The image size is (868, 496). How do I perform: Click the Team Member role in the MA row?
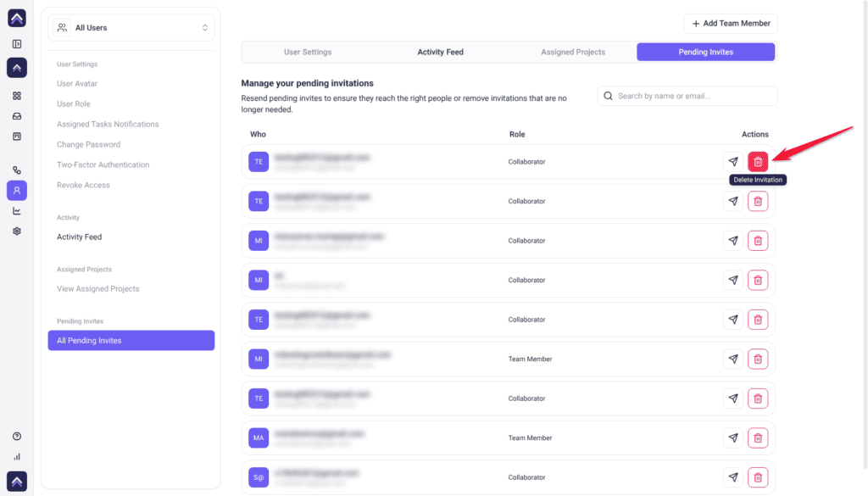(531, 437)
